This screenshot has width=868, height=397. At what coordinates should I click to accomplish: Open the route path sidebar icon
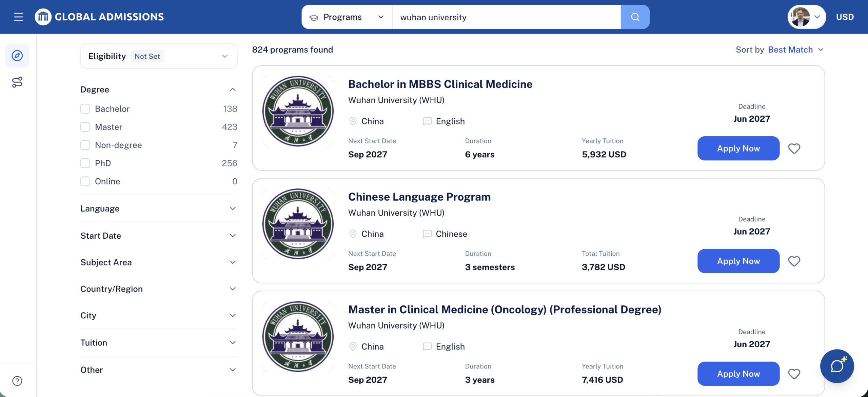click(17, 82)
